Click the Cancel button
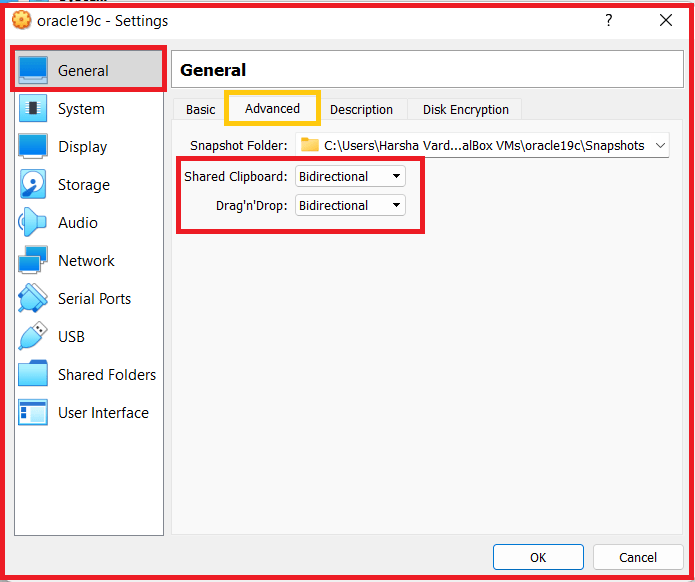The image size is (695, 582). point(638,557)
